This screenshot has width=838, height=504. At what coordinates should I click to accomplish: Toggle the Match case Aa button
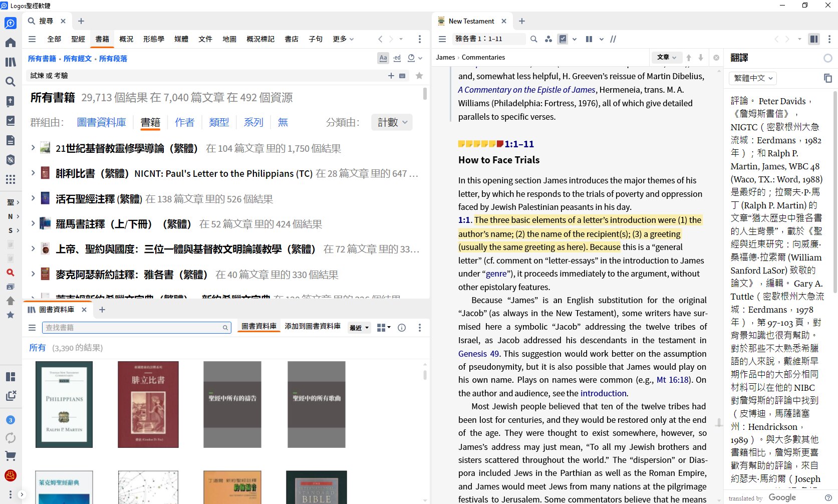pyautogui.click(x=383, y=58)
